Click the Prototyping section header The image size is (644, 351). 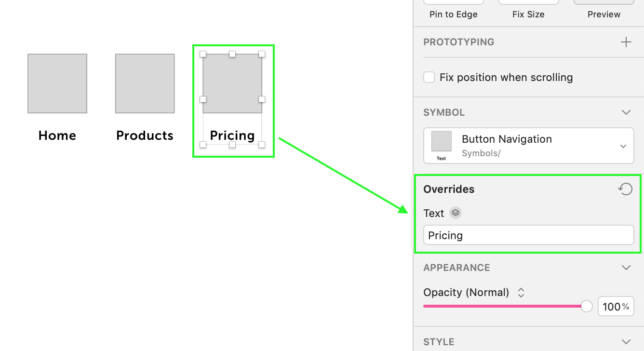pos(458,42)
